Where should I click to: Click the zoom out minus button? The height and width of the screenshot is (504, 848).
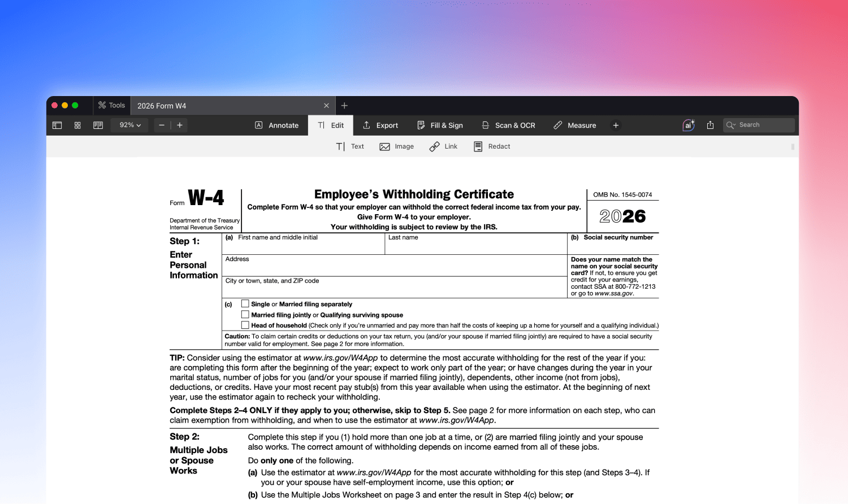(x=162, y=125)
